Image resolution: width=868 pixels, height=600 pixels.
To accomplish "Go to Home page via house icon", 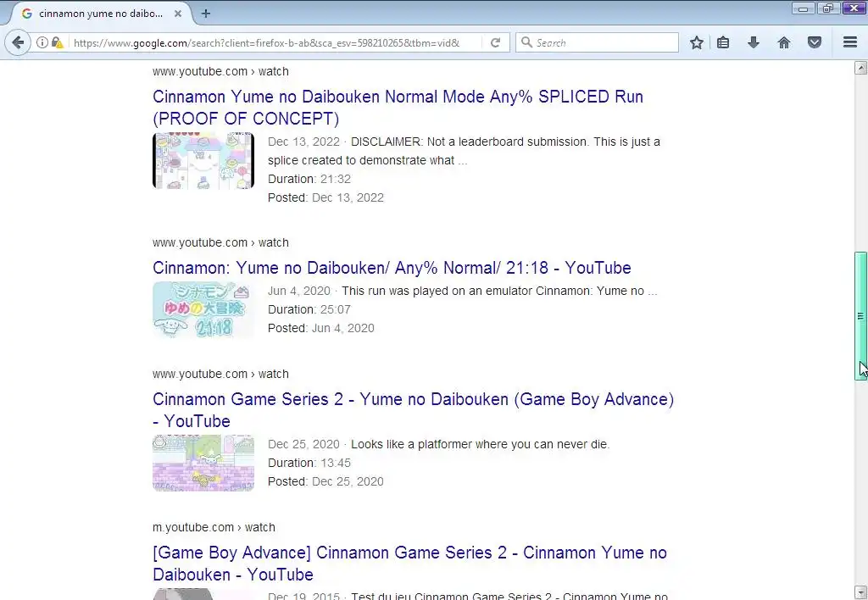I will click(x=784, y=42).
